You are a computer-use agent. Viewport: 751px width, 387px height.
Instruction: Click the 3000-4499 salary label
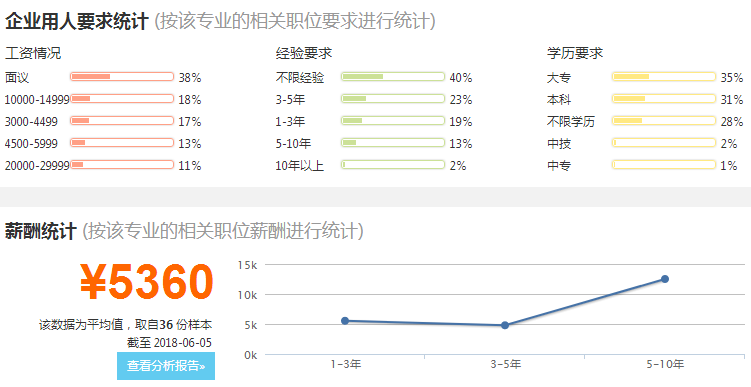(31, 122)
